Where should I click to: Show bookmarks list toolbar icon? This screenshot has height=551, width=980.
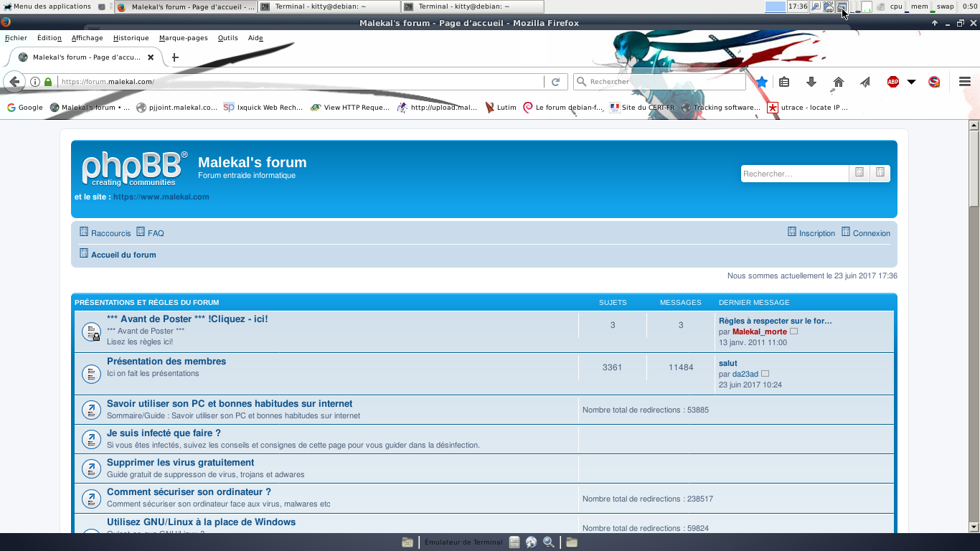click(x=784, y=82)
